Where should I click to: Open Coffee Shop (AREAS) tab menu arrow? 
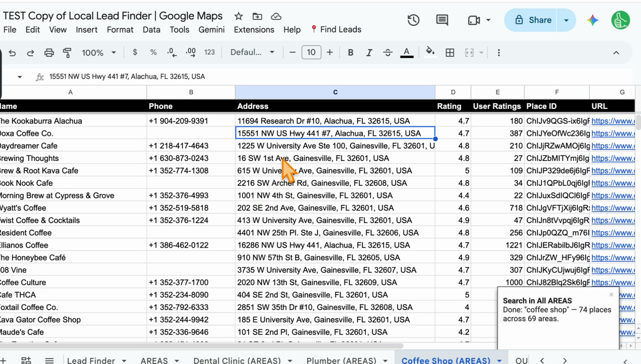pyautogui.click(x=499, y=361)
